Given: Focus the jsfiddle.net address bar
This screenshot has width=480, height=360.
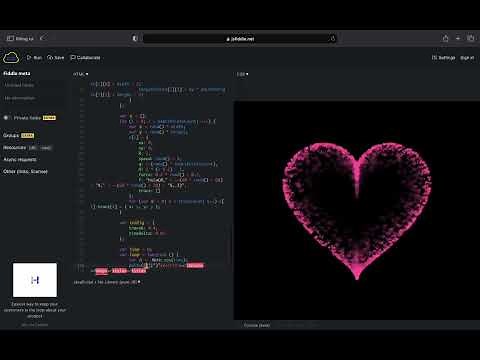Looking at the screenshot, I should tap(240, 39).
